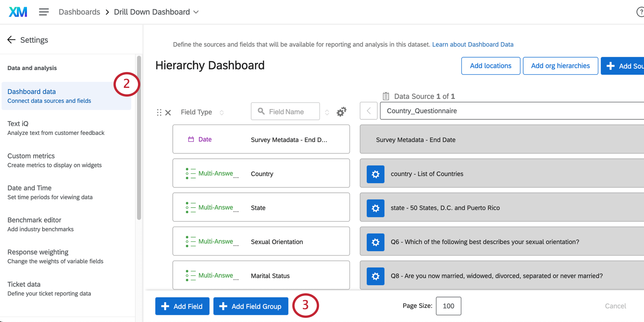The height and width of the screenshot is (322, 644).
Task: Open the state field mapping gear
Action: click(375, 208)
